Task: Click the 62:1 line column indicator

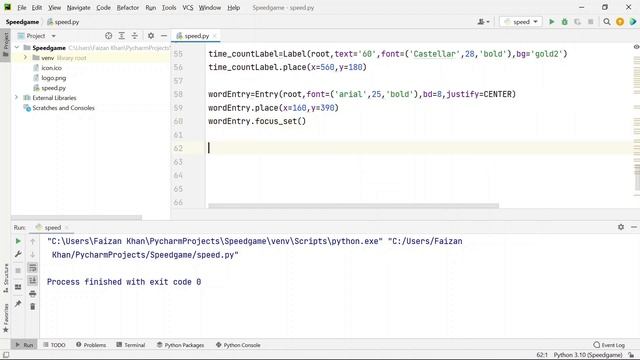Action: 542,355
